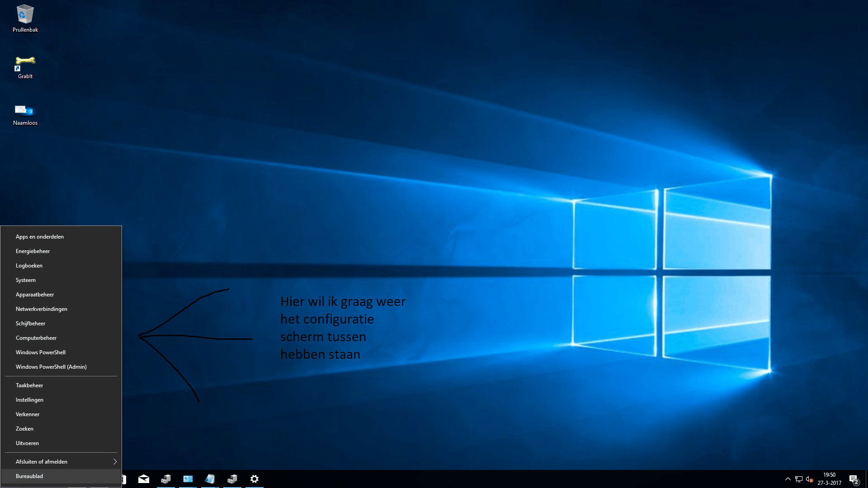Choose Apparaatbeheer in the context menu

pyautogui.click(x=35, y=295)
